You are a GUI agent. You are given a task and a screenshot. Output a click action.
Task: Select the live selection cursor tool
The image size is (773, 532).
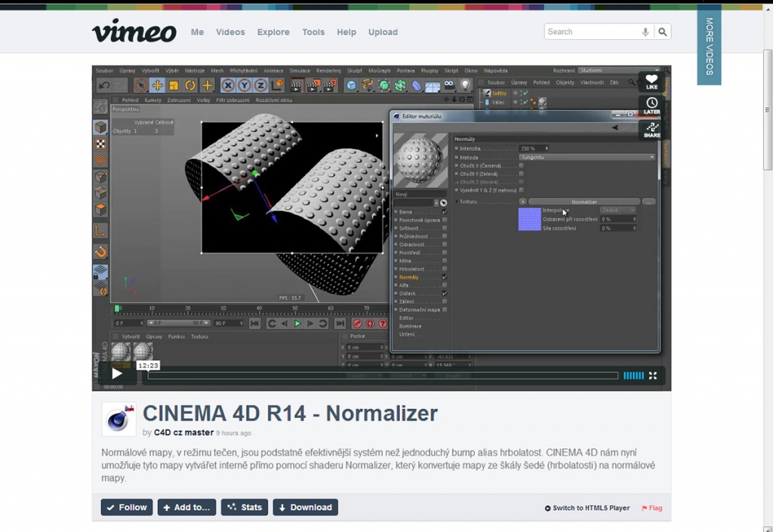click(140, 85)
